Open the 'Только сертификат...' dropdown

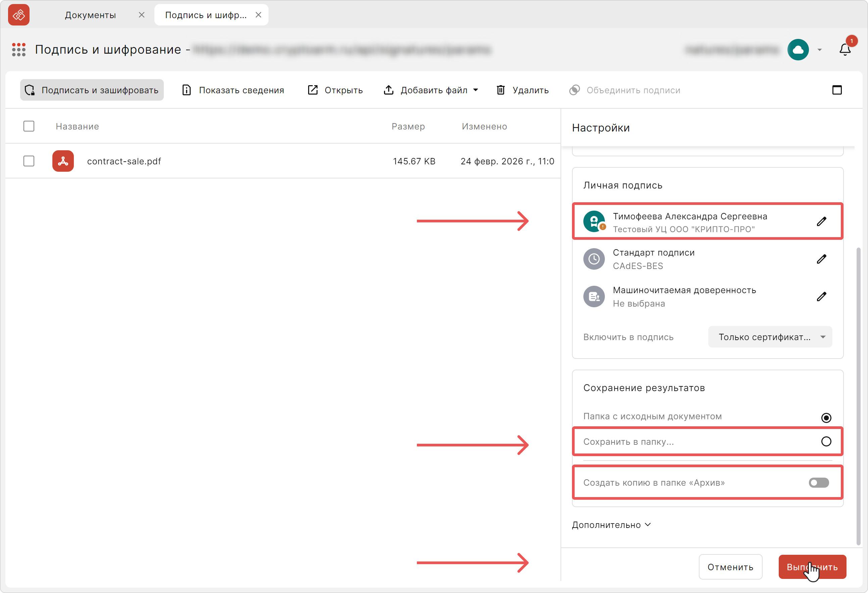(x=770, y=337)
